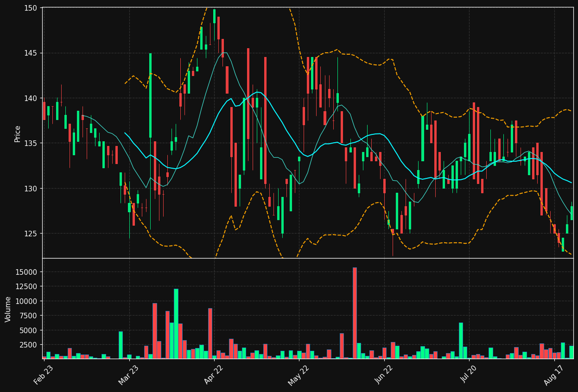Pick the "Aug 17" date label
The height and width of the screenshot is (392, 578).
(553, 375)
